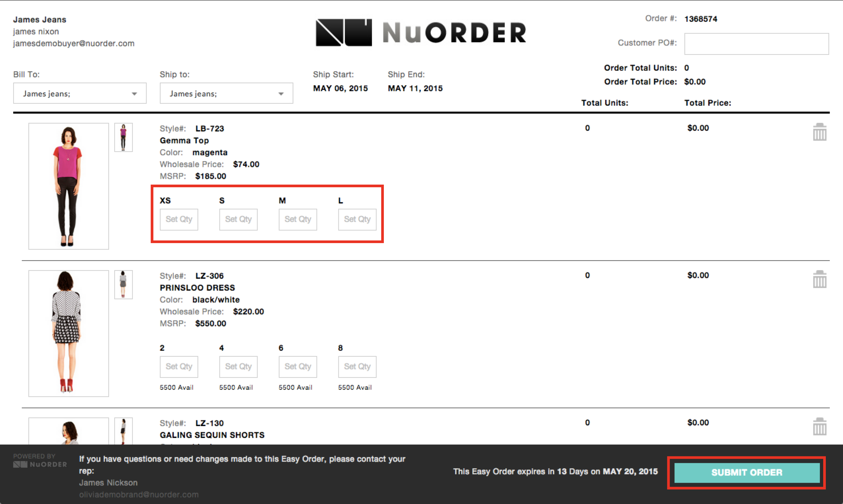This screenshot has width=843, height=504.
Task: Click the order number 1368574
Action: (701, 19)
